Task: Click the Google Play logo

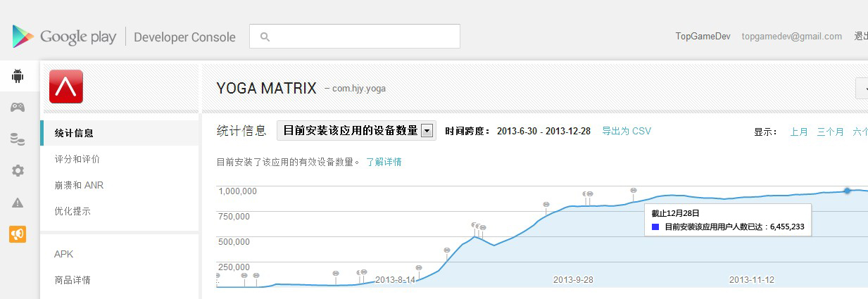Action: pos(64,37)
